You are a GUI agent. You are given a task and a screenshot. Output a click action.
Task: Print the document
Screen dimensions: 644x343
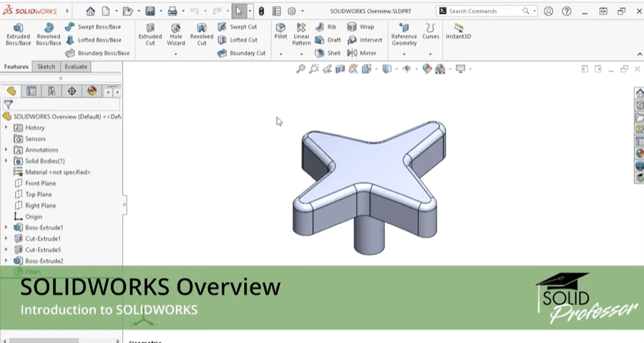click(x=172, y=11)
